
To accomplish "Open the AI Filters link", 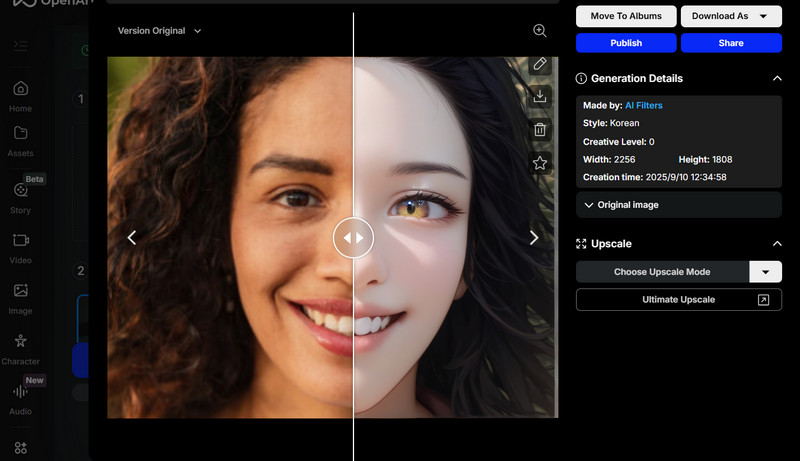I will pos(644,106).
